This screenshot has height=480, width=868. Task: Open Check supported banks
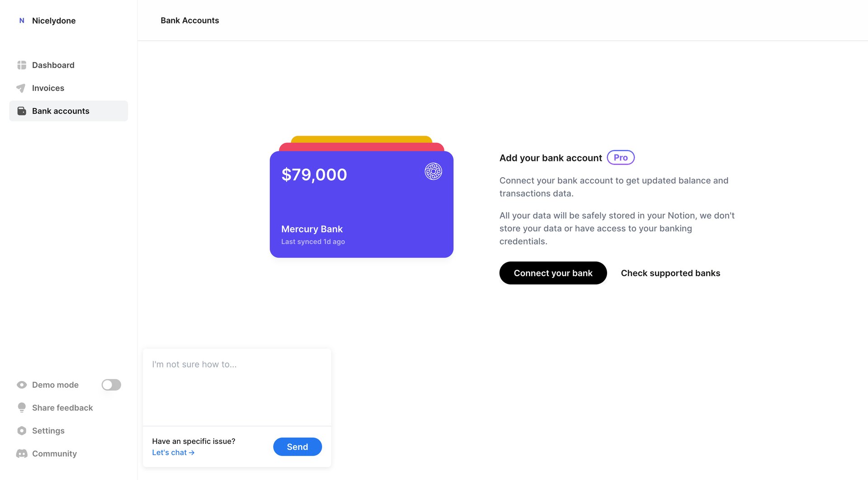tap(670, 273)
